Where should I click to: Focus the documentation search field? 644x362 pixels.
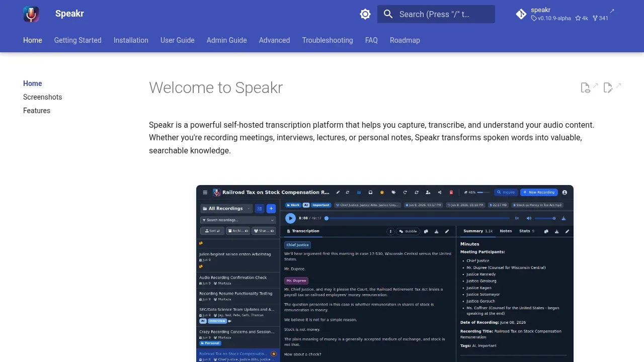pyautogui.click(x=436, y=14)
